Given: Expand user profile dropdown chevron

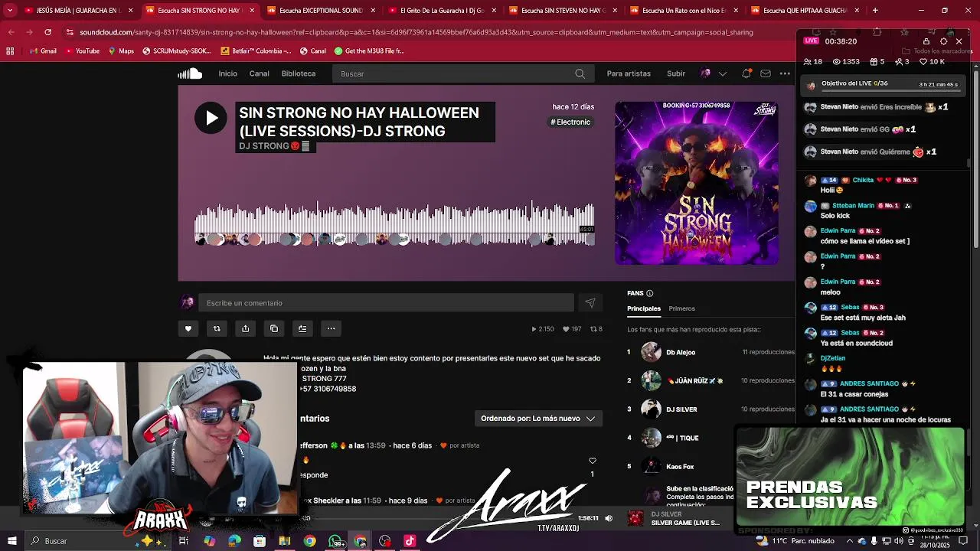Looking at the screenshot, I should pos(722,73).
